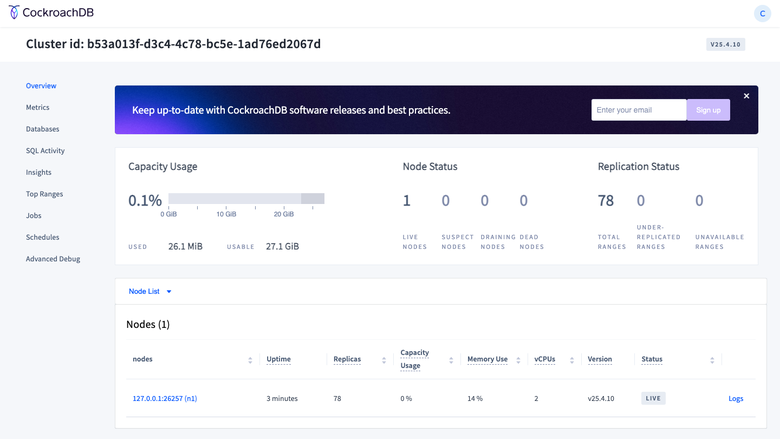Click the 3 minutes uptime cell

282,398
